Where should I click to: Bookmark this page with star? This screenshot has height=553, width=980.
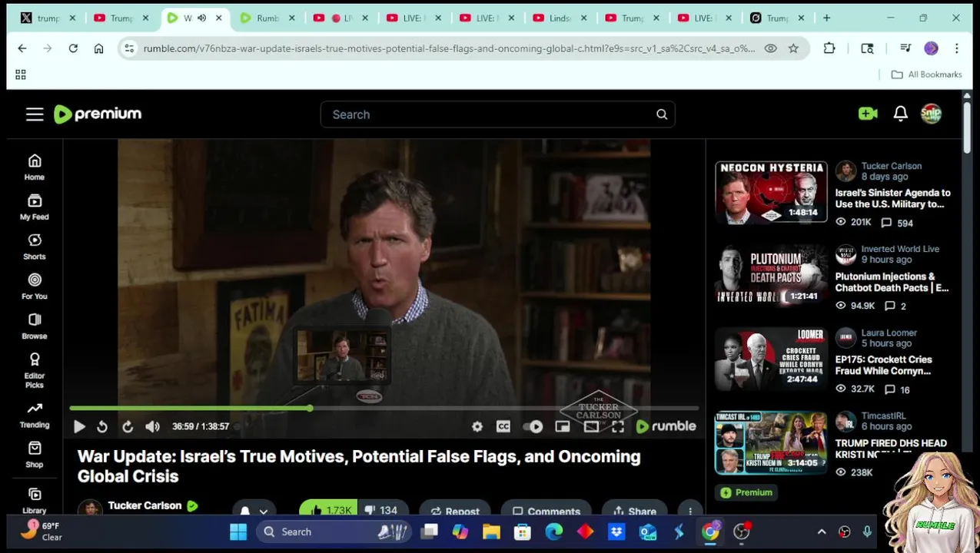coord(793,48)
